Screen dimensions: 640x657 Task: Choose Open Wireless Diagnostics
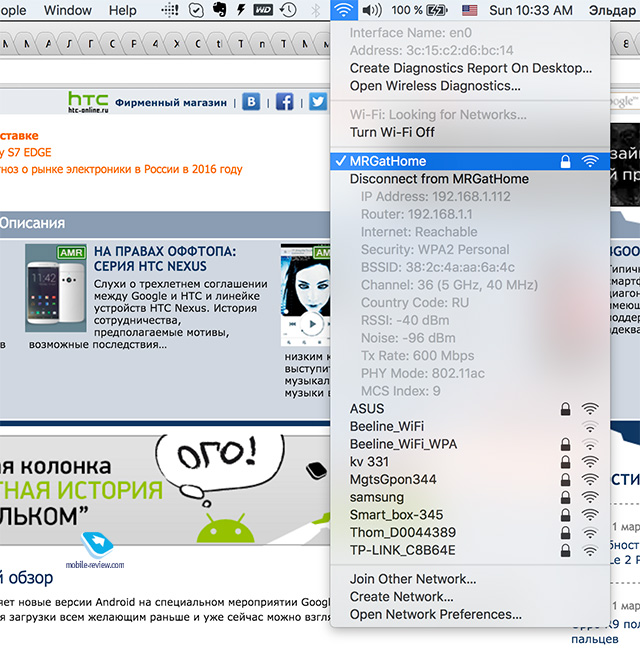470,86
